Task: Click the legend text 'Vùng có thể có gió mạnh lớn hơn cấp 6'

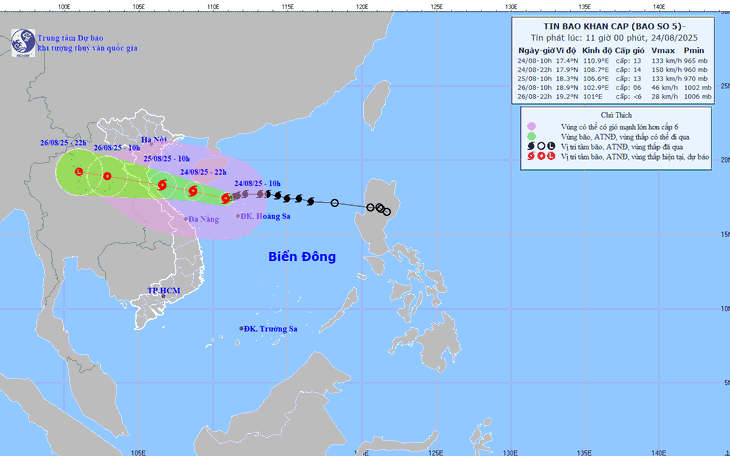Action: click(x=619, y=127)
